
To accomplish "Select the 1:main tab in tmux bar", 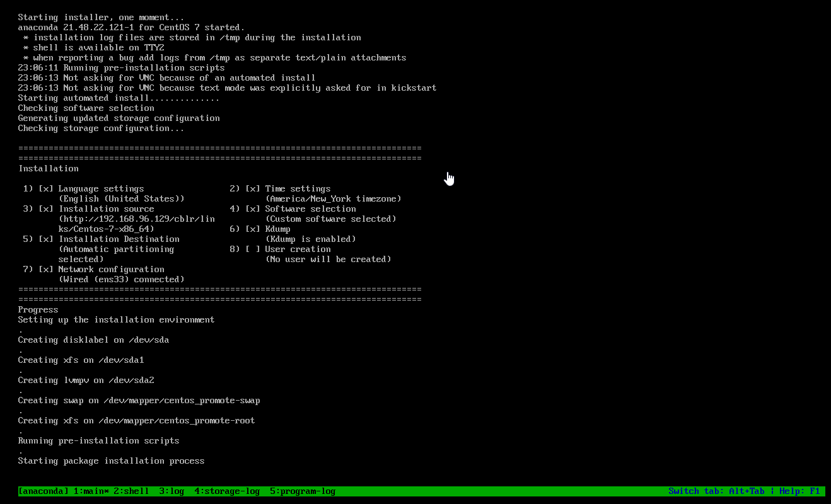I will pyautogui.click(x=92, y=491).
